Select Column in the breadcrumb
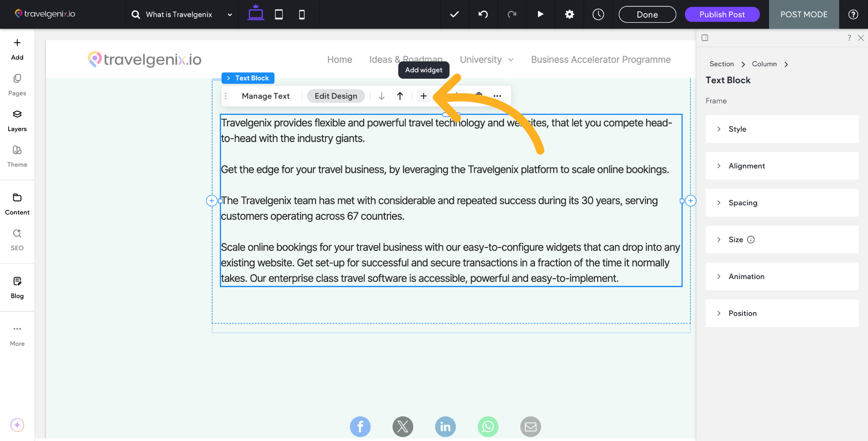868x441 pixels. point(764,64)
